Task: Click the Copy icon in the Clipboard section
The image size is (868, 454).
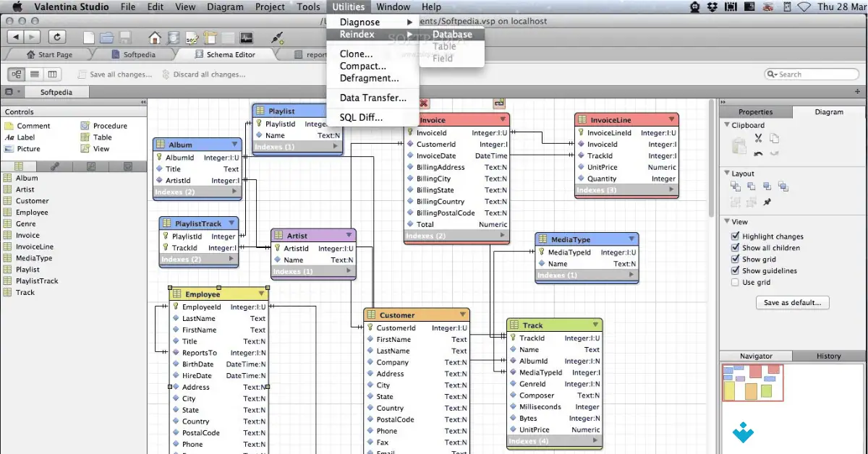Action: pyautogui.click(x=775, y=139)
